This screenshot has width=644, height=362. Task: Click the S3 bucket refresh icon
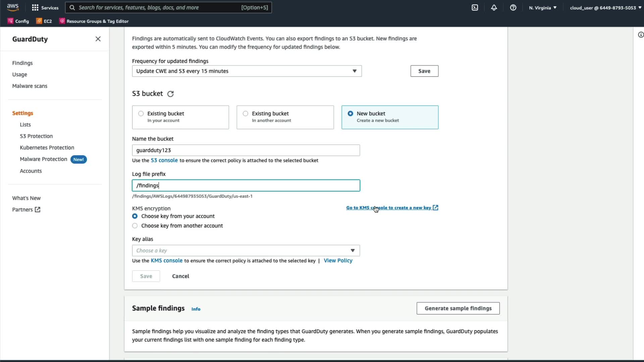(x=170, y=94)
